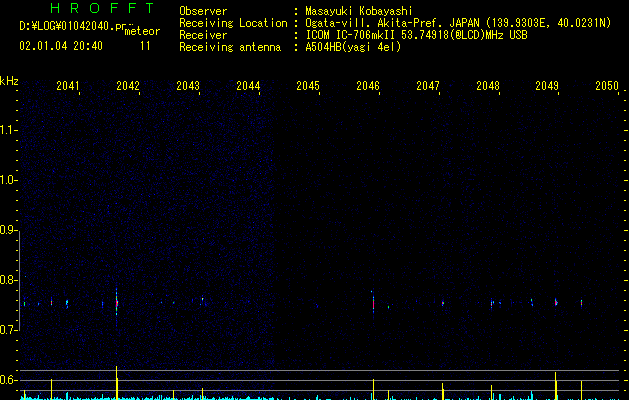Image resolution: width=629 pixels, height=400 pixels.
Task: Click the 2043 time marker
Action: click(188, 86)
